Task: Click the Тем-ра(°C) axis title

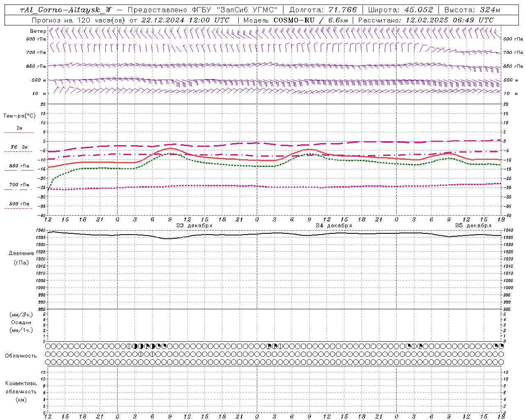Action: 19,116
